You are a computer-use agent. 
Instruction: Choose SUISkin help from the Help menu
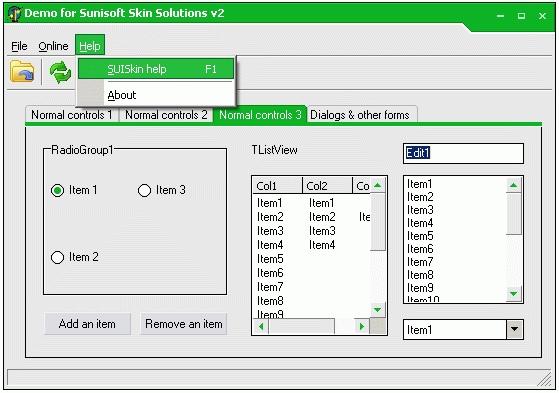click(x=156, y=69)
